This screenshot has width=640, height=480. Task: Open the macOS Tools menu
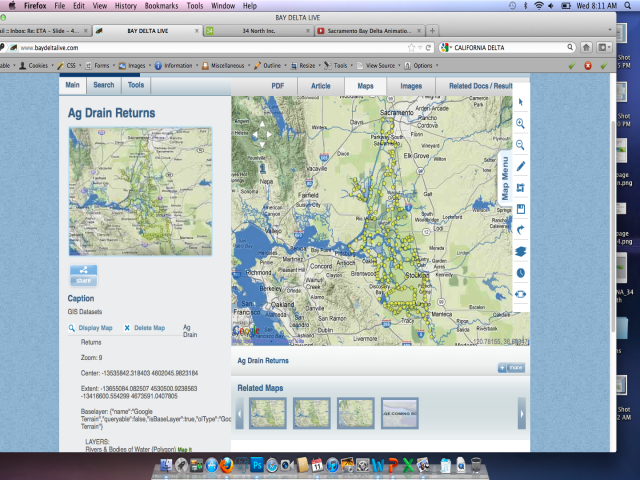(x=195, y=6)
